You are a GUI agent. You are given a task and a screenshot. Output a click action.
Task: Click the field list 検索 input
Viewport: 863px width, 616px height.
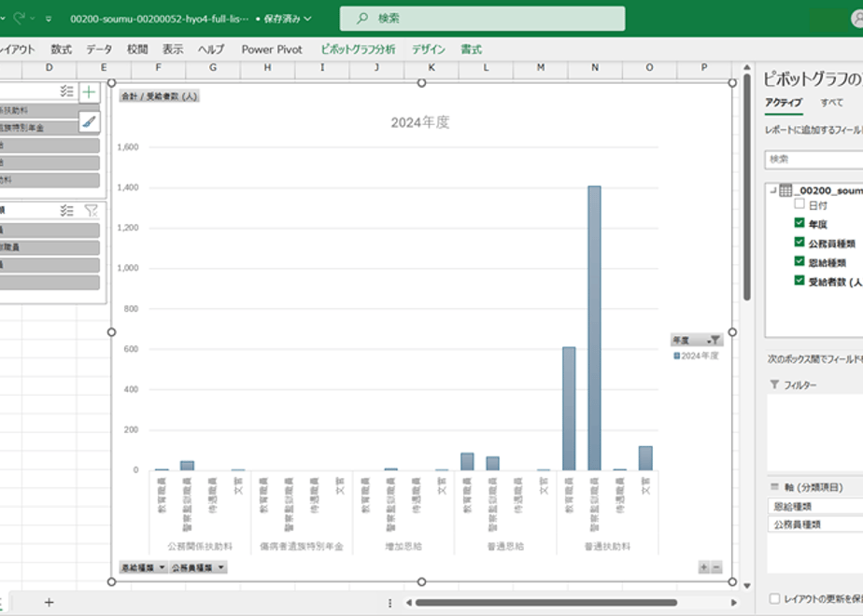click(814, 160)
